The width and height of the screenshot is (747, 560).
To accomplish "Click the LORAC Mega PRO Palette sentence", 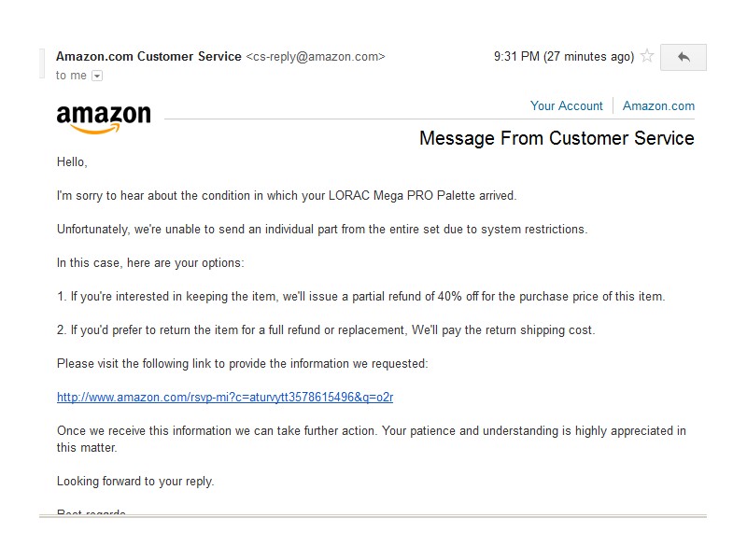I will click(x=287, y=196).
